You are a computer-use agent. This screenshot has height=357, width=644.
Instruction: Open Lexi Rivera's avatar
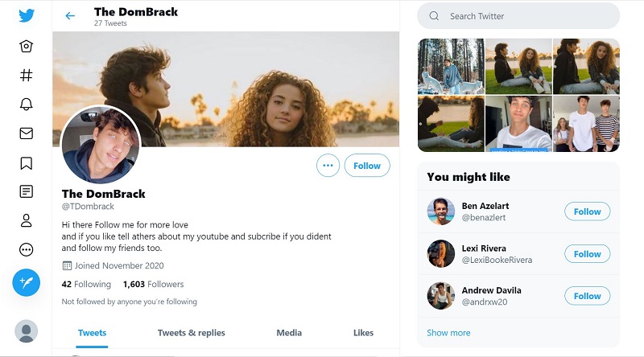(x=441, y=253)
